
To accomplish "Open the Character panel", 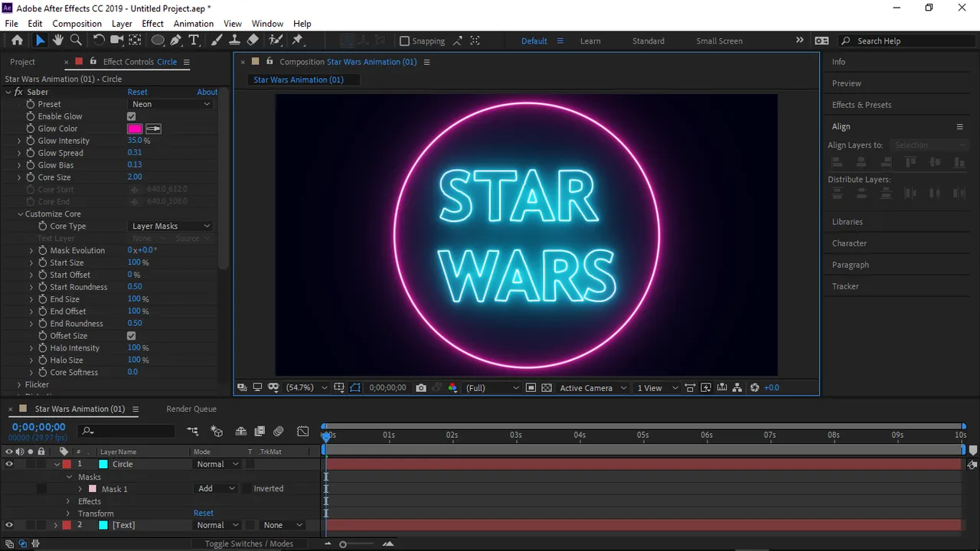I will (849, 243).
